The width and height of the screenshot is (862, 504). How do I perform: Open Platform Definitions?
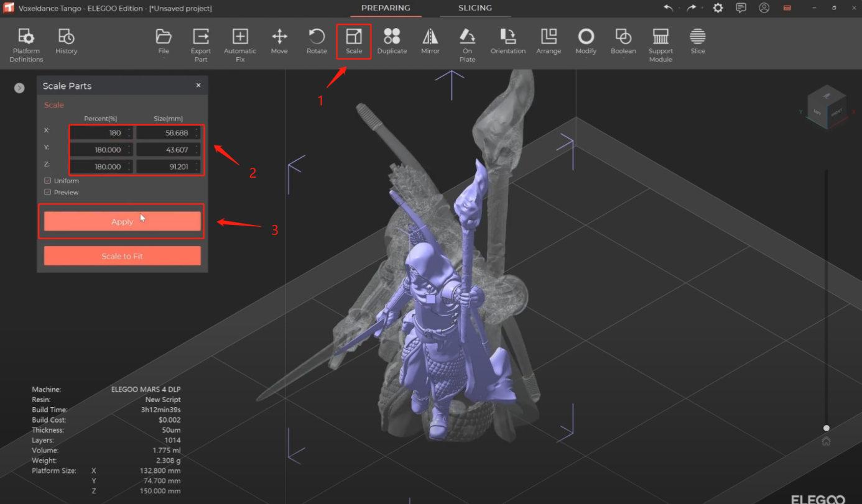coord(26,45)
